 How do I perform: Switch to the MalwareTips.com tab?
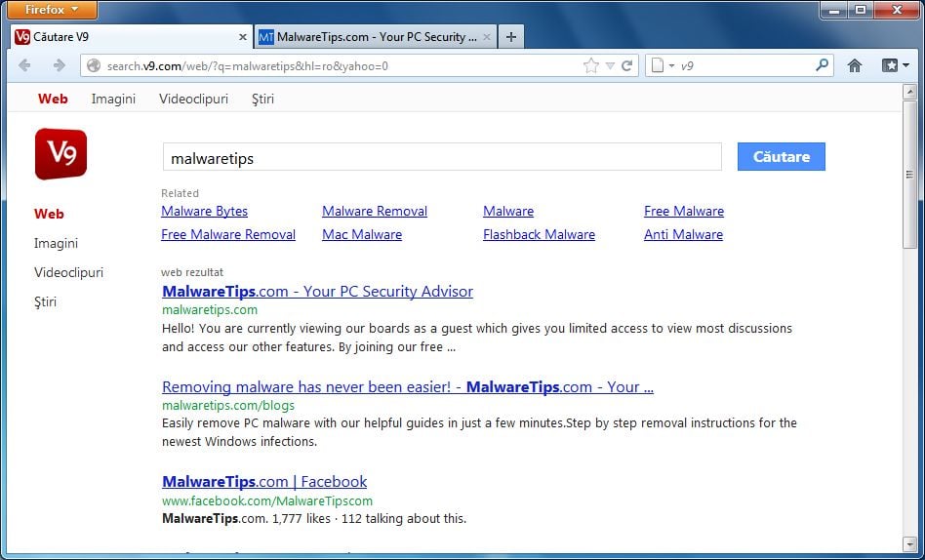click(x=376, y=37)
